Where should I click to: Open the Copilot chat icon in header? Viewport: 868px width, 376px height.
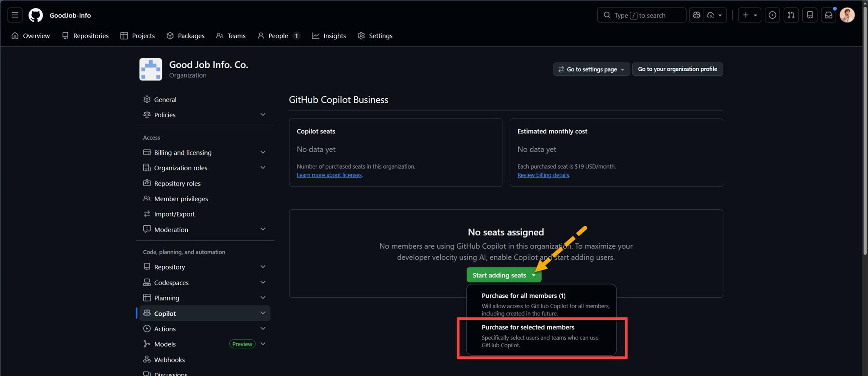[x=696, y=15]
